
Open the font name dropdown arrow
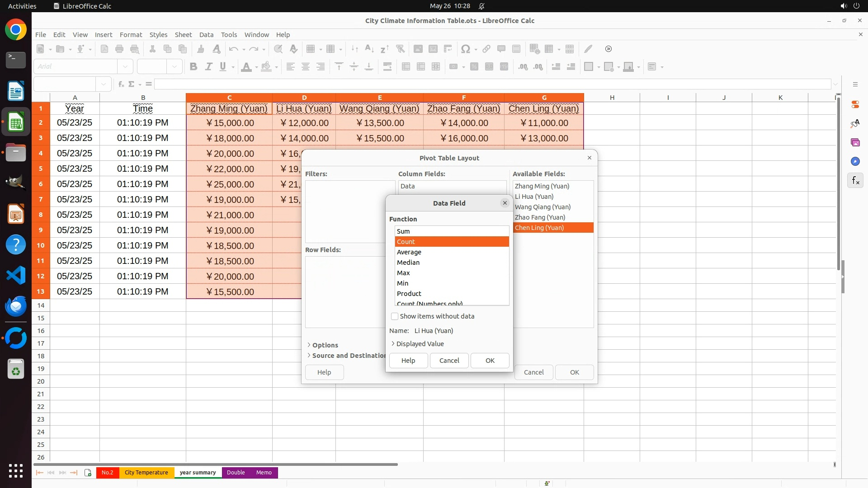(x=125, y=67)
